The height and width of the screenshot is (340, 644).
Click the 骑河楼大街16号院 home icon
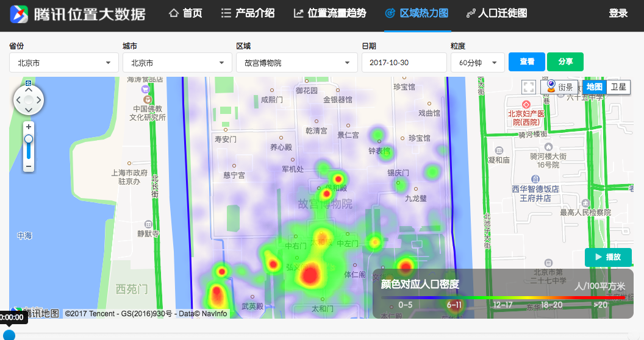[548, 146]
